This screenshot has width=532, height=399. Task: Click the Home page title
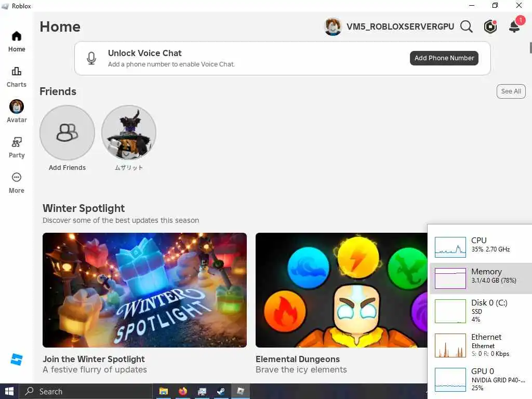[60, 26]
